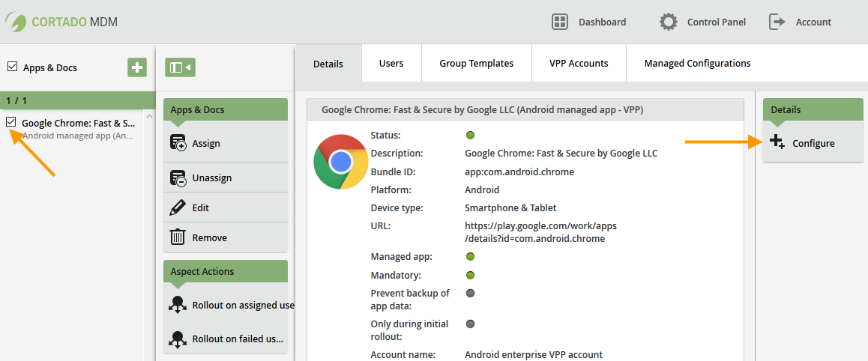868x361 pixels.
Task: Click the Account sign-out arrow icon
Action: coord(777,22)
